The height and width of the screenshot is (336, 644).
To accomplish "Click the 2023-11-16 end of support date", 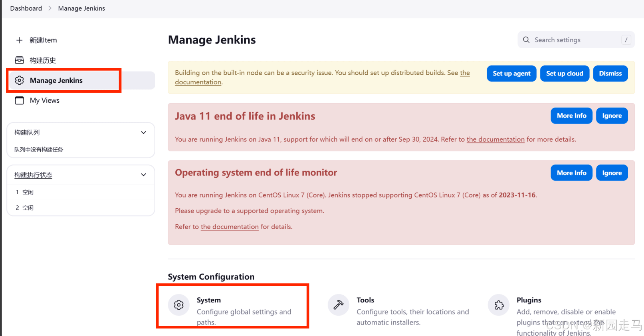I will (517, 195).
